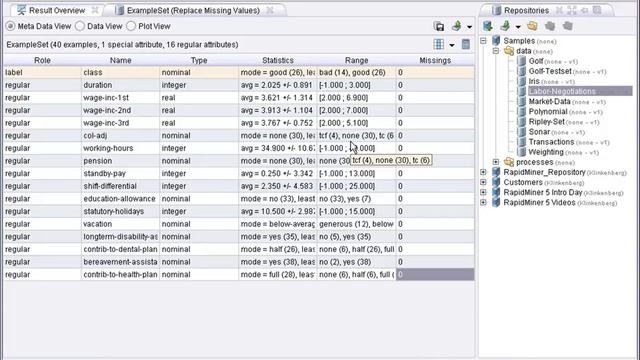Collapse the Samples repository node

pyautogui.click(x=484, y=41)
